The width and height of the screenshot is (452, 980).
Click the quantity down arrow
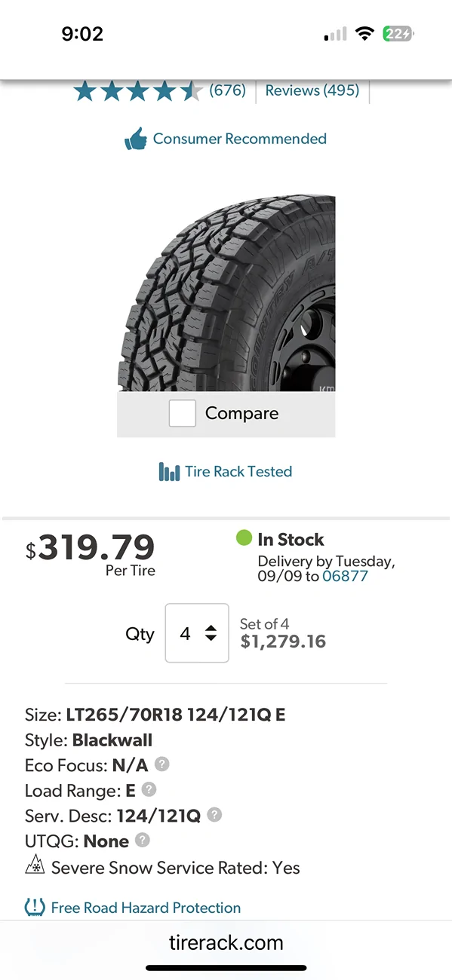tap(211, 639)
